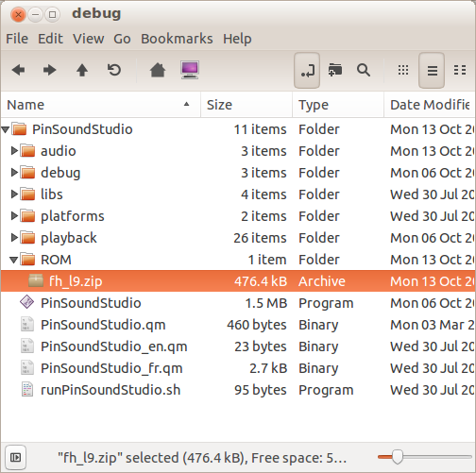The width and height of the screenshot is (476, 473).
Task: Go back with the left arrow
Action: click(x=18, y=70)
